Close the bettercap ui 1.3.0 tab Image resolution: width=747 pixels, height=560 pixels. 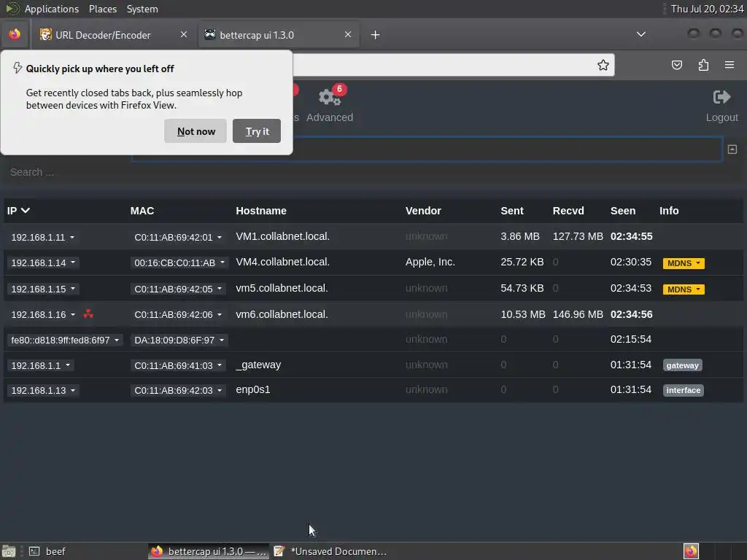pos(348,34)
